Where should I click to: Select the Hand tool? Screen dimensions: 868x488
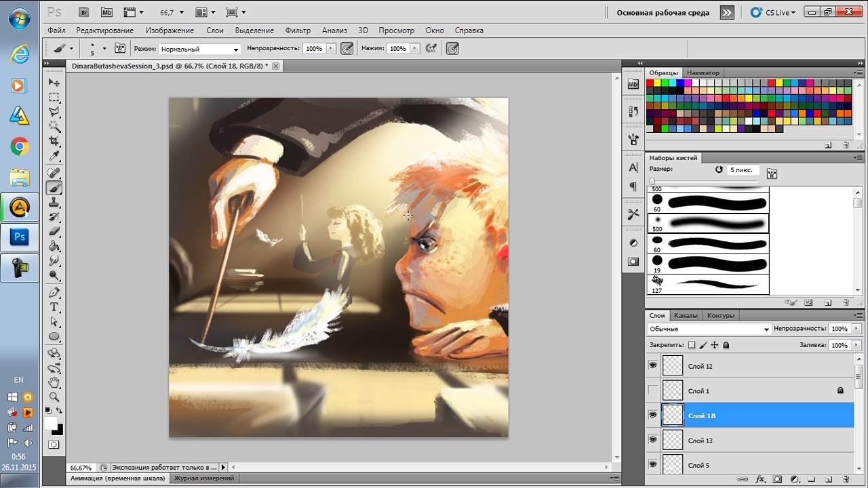coord(54,384)
